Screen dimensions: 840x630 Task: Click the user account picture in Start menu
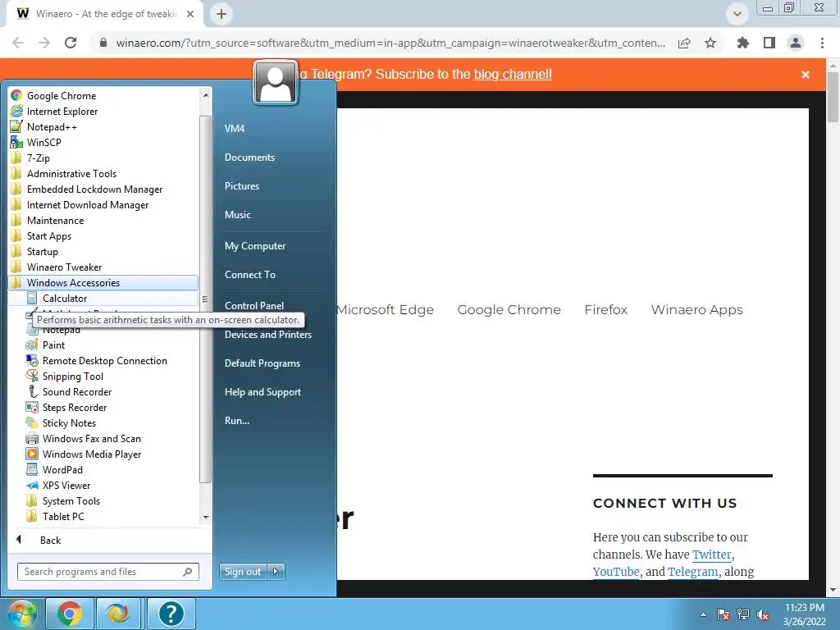pos(276,83)
